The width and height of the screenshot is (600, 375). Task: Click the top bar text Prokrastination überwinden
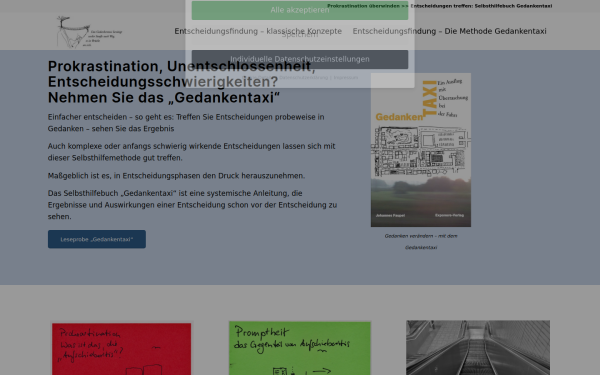363,6
